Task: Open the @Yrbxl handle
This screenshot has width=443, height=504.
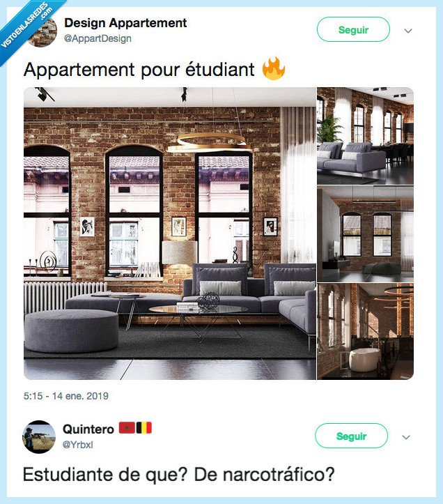Action: click(x=78, y=445)
